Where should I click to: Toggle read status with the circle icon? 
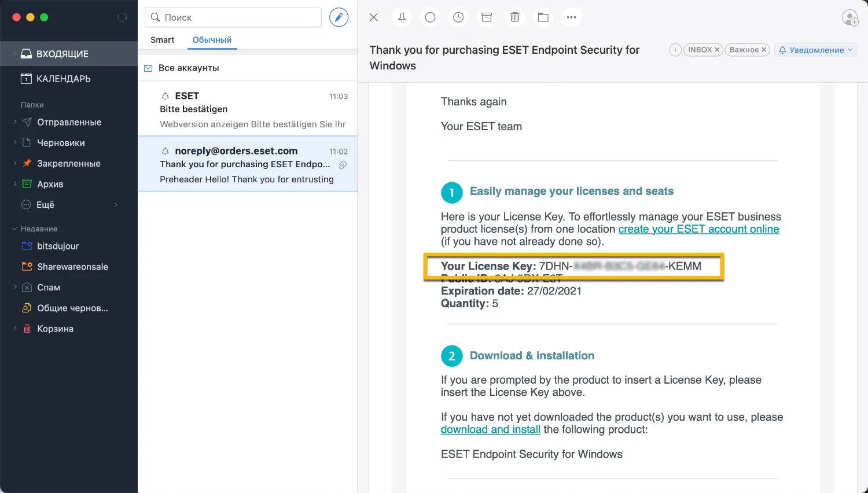[430, 17]
